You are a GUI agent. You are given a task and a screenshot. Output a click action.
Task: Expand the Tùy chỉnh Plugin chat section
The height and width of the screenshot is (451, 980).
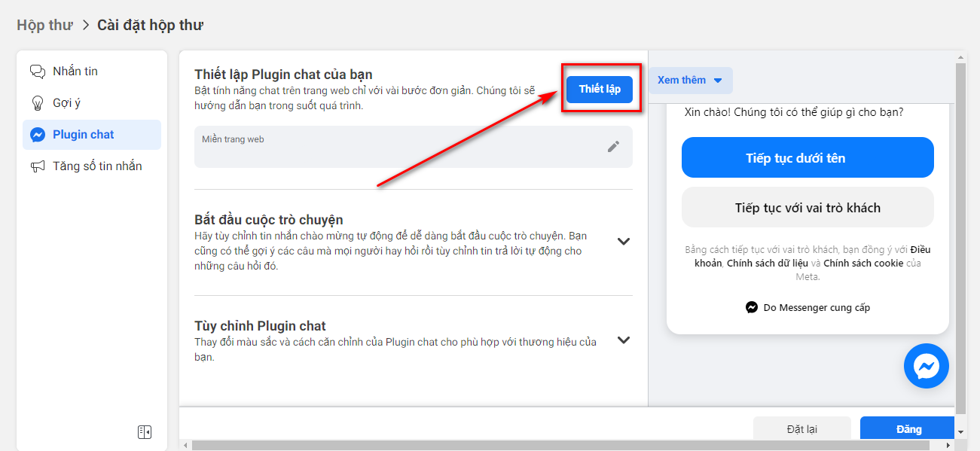(x=623, y=340)
